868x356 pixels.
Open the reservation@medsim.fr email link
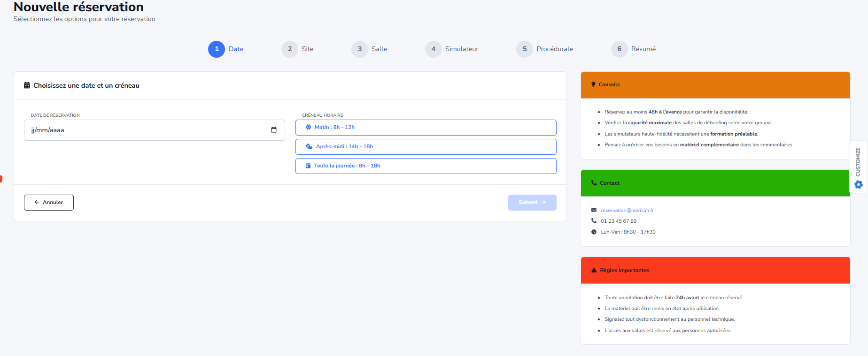(627, 210)
